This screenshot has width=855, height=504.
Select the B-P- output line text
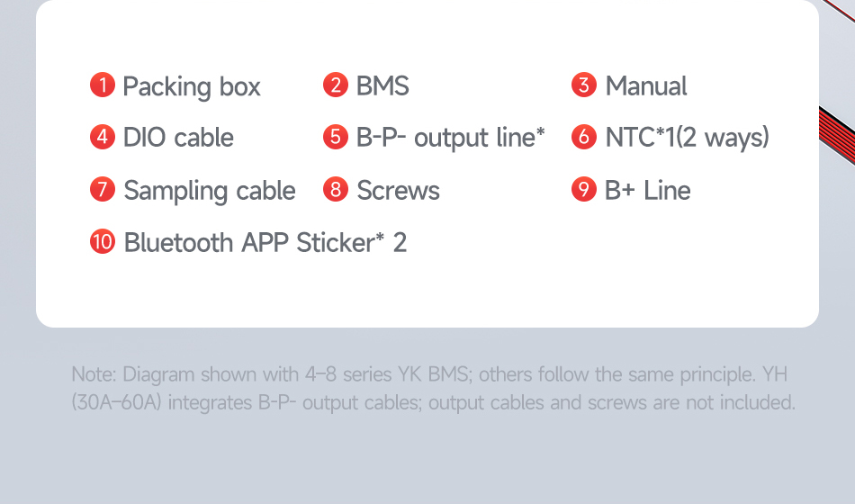450,138
